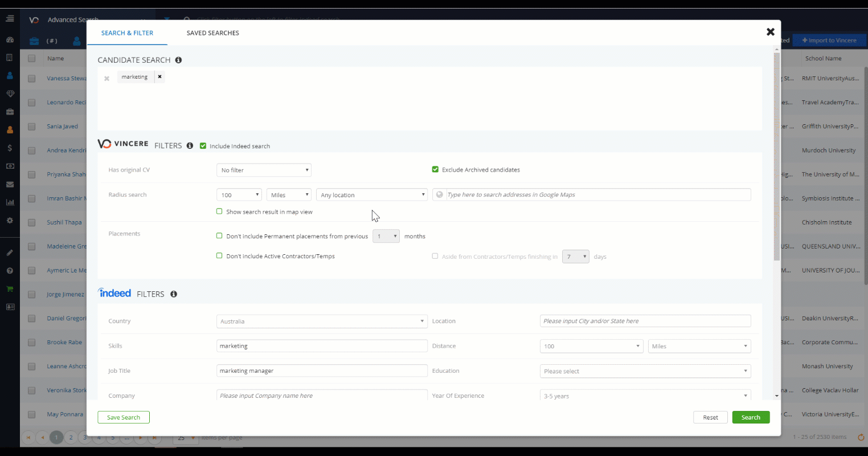868x456 pixels.
Task: Toggle Exclude Archived candidates checkbox
Action: pyautogui.click(x=435, y=169)
